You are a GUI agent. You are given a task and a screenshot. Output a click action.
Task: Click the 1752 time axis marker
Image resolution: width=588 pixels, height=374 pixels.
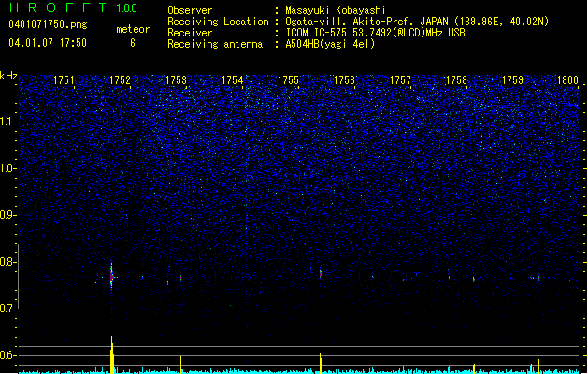pos(120,79)
